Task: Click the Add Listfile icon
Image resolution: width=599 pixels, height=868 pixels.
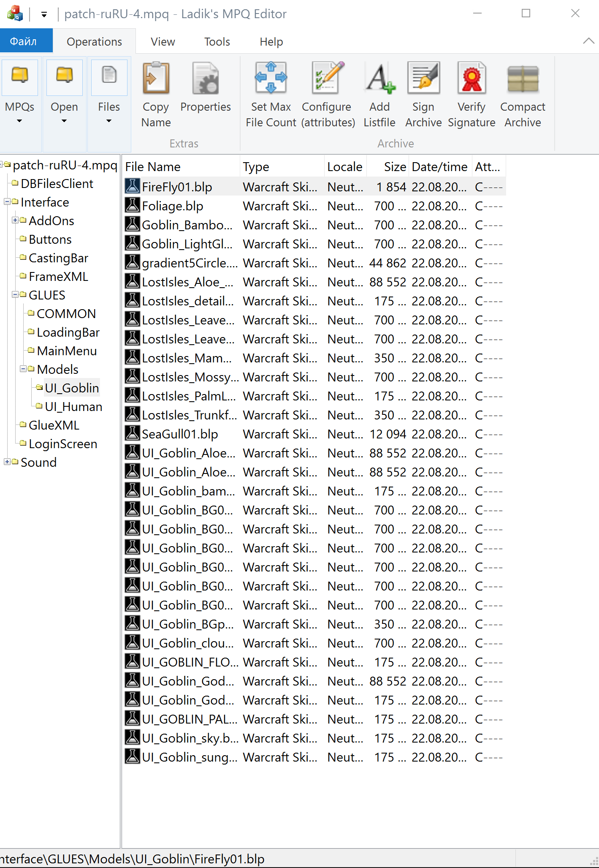Action: (380, 78)
